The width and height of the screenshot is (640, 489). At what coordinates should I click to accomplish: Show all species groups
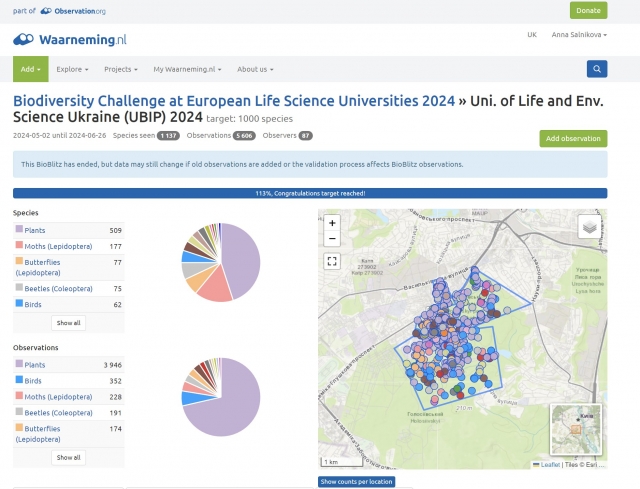tap(68, 323)
